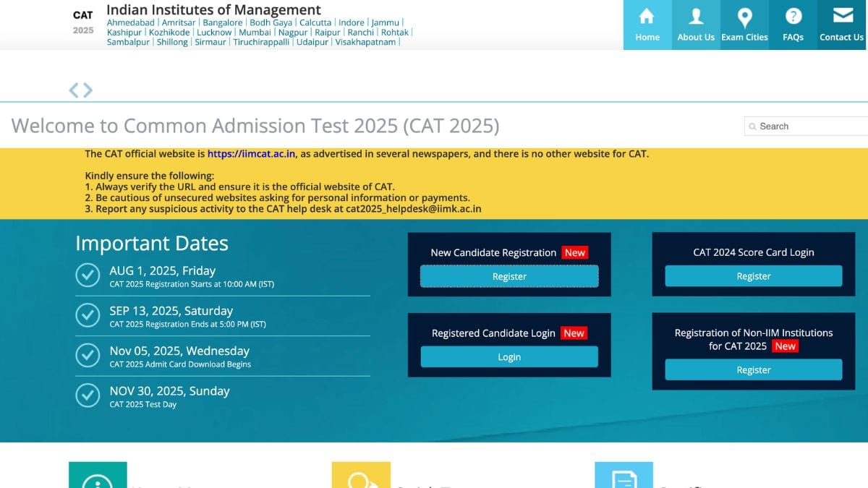Click the 'AUG 1, 2025, Friday' date

coord(163,270)
